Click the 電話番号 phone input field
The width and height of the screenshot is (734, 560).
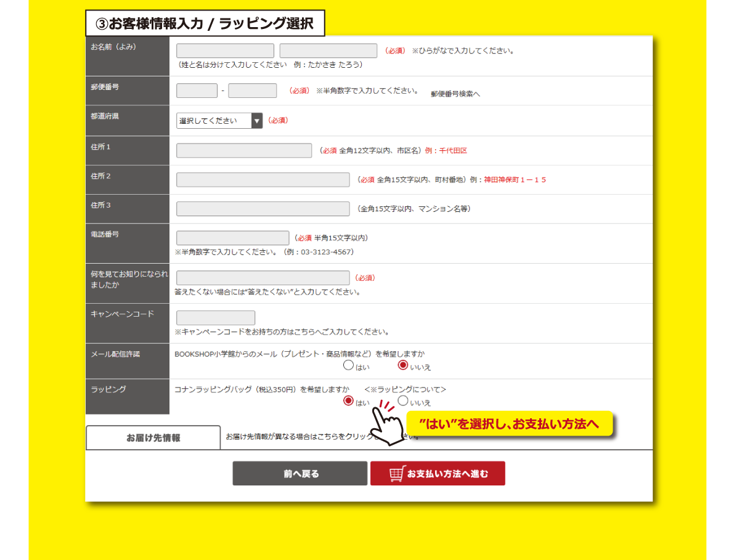click(232, 238)
